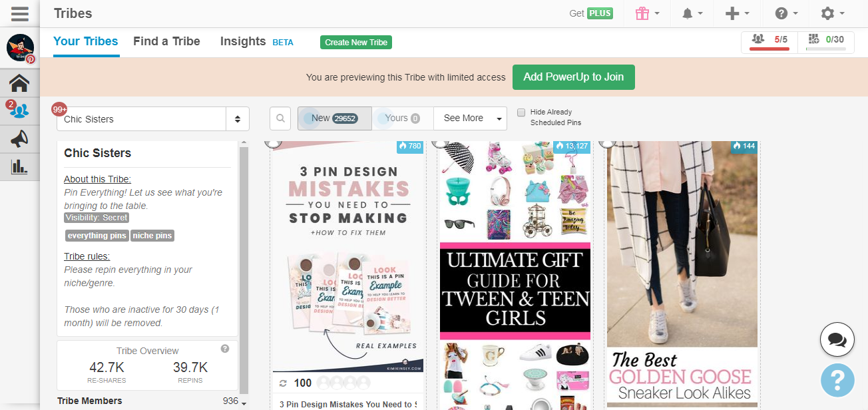The width and height of the screenshot is (868, 410).
Task: Click the megaphone icon in sidebar
Action: pos(19,138)
